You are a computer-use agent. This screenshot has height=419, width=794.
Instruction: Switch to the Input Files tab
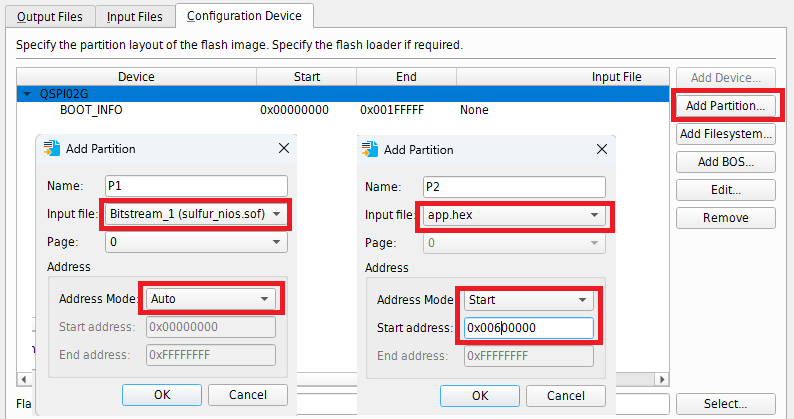pyautogui.click(x=136, y=16)
